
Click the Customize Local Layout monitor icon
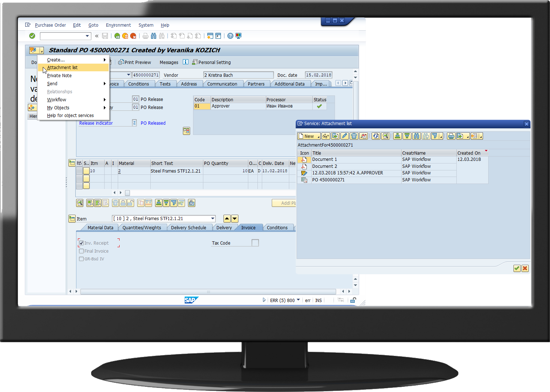pos(238,36)
